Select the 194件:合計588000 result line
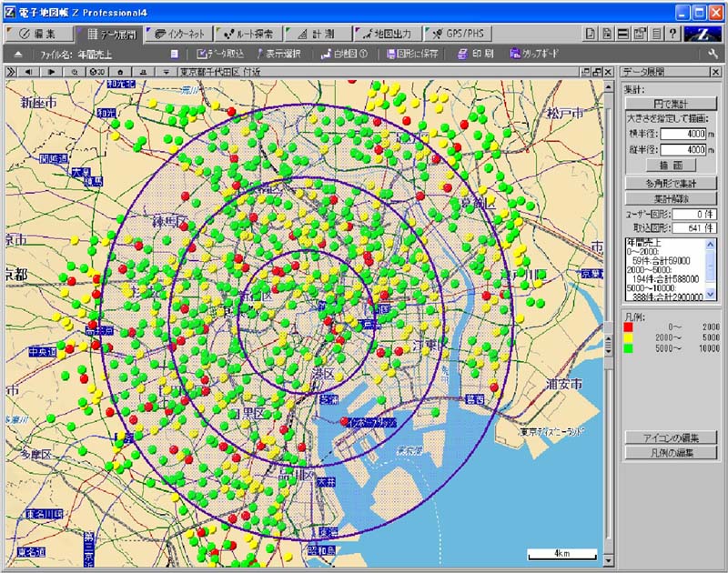Screen dimensions: 728x573 click(665, 279)
